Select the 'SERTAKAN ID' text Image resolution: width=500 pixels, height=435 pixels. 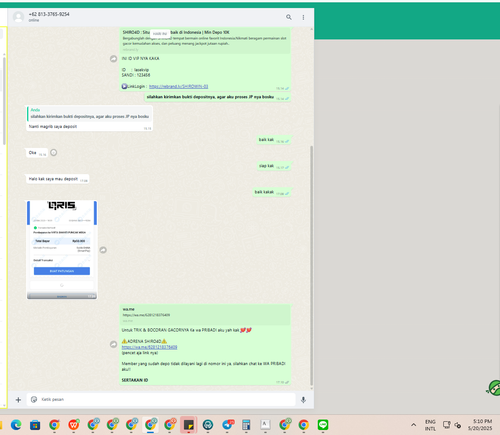(x=135, y=380)
